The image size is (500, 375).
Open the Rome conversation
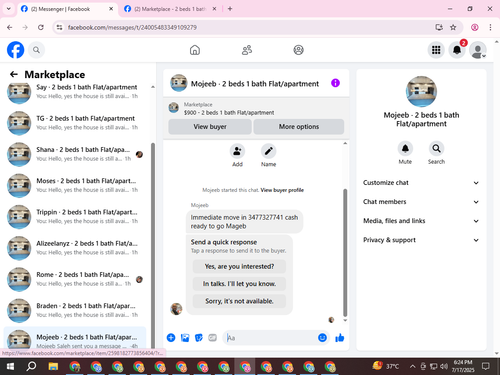coord(75,279)
